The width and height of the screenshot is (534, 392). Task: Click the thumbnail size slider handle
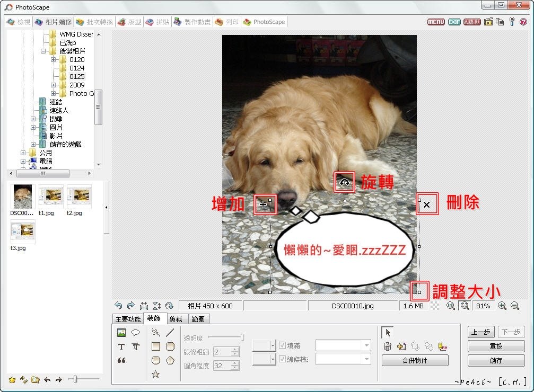click(75, 379)
